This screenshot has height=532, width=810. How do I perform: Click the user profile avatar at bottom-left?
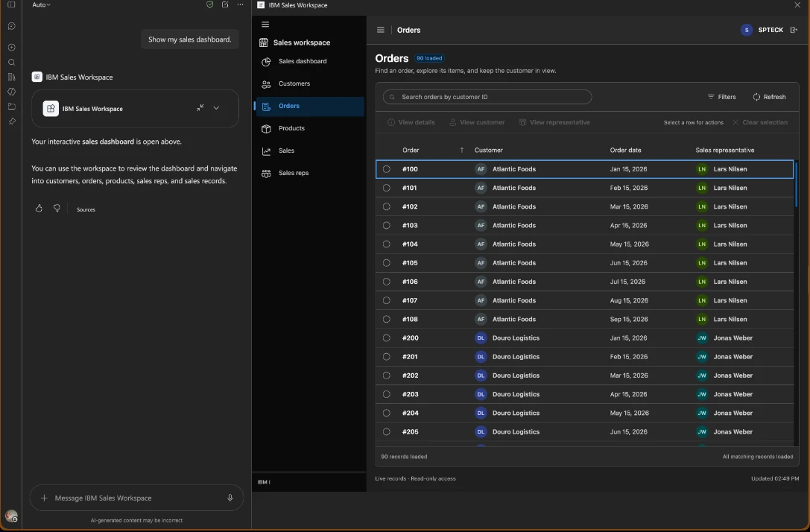(x=11, y=516)
